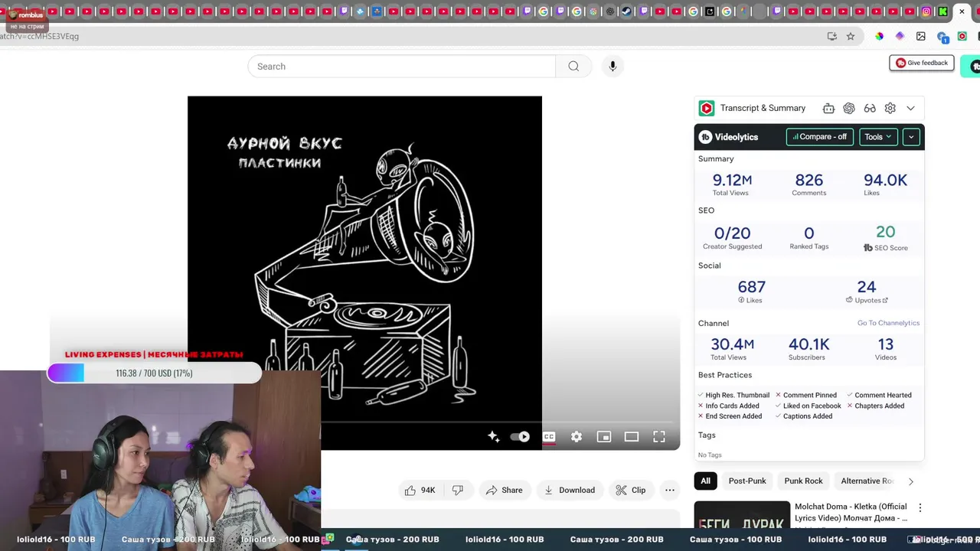Show more filter chips arrow
The image size is (980, 551).
[x=910, y=481]
